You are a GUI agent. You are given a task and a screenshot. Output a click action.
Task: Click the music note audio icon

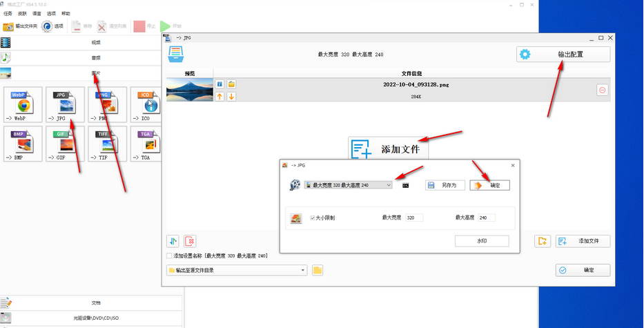pos(6,58)
